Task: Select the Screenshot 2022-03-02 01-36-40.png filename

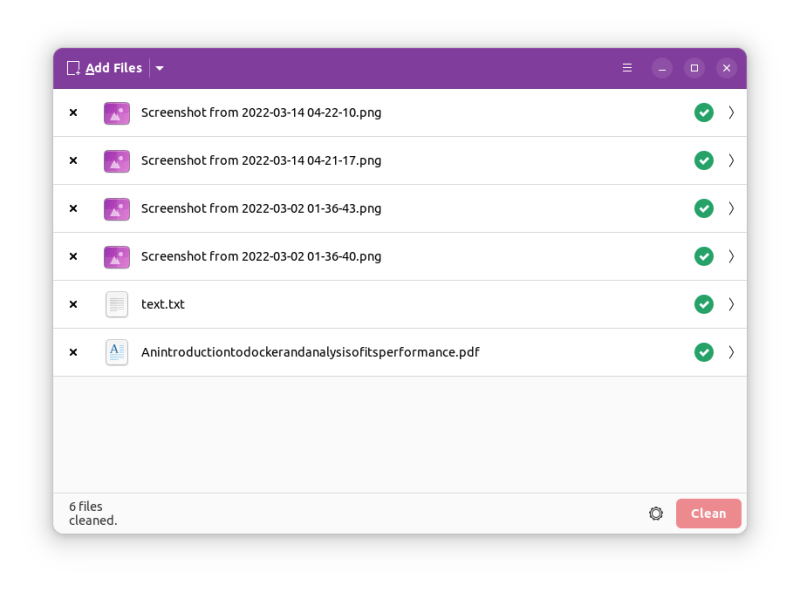Action: (x=261, y=256)
